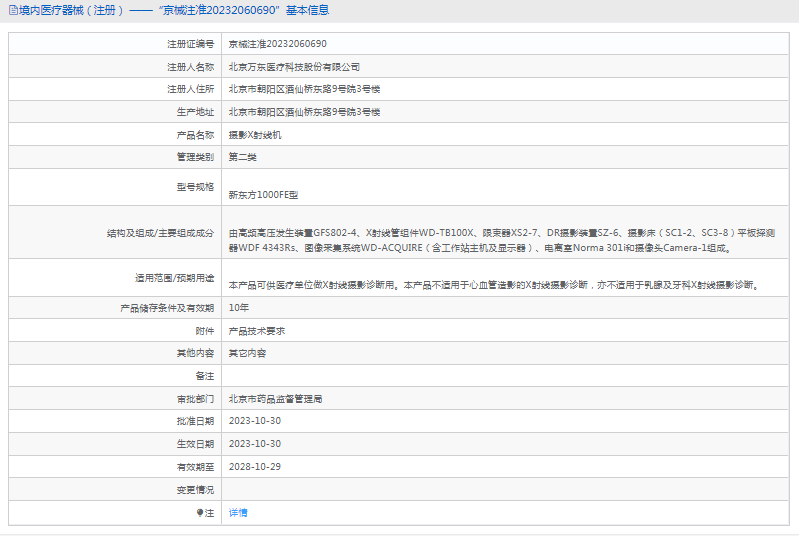799x536 pixels.
Task: Select expiry date 2028-10-29
Action: pos(255,467)
